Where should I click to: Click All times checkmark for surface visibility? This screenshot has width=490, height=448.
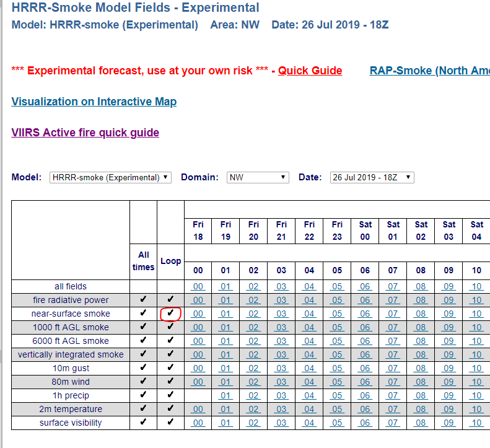click(x=143, y=423)
